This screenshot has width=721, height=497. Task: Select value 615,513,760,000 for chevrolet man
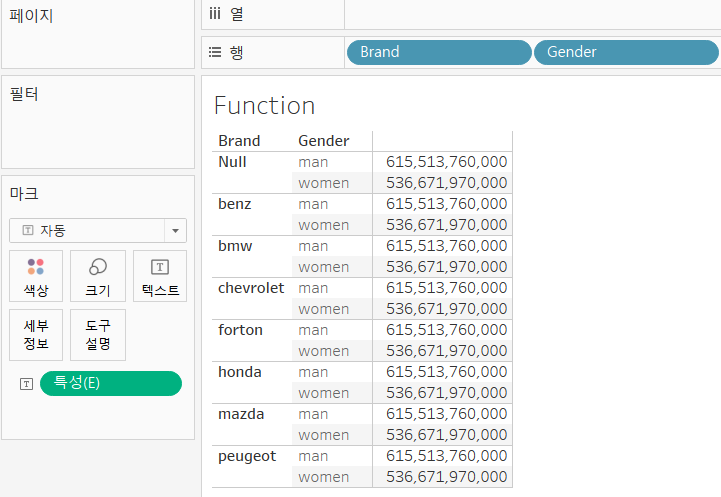pyautogui.click(x=446, y=288)
